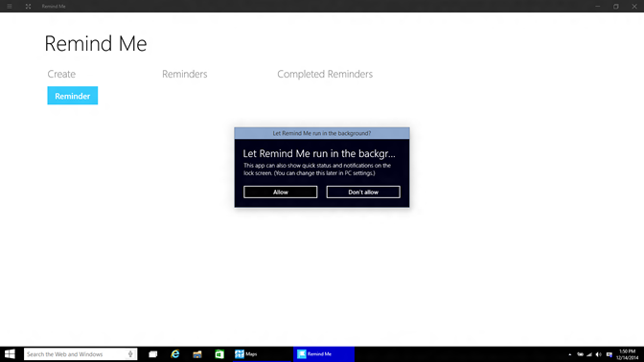Open the hamburger menu in title bar
The width and height of the screenshot is (644, 362).
(10, 6)
